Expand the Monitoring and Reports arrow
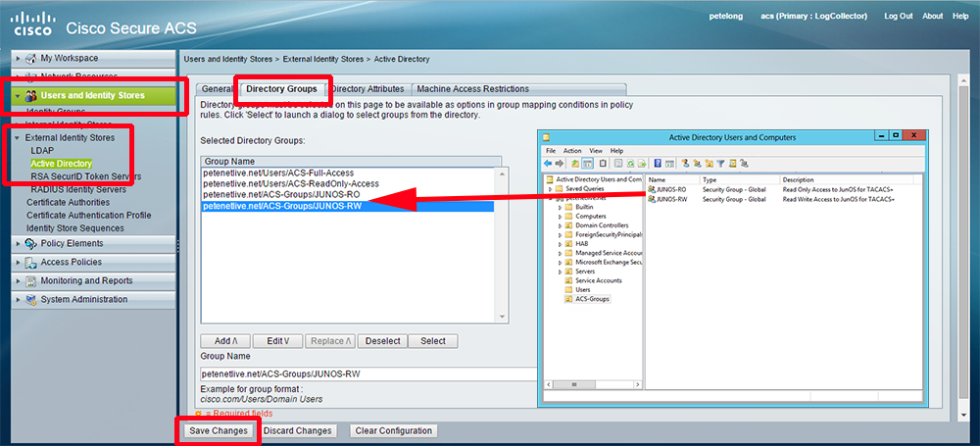The height and width of the screenshot is (446, 980). [x=19, y=281]
